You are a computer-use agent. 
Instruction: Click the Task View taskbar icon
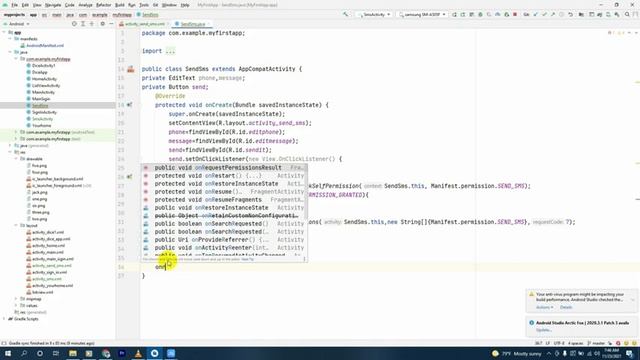click(56, 353)
